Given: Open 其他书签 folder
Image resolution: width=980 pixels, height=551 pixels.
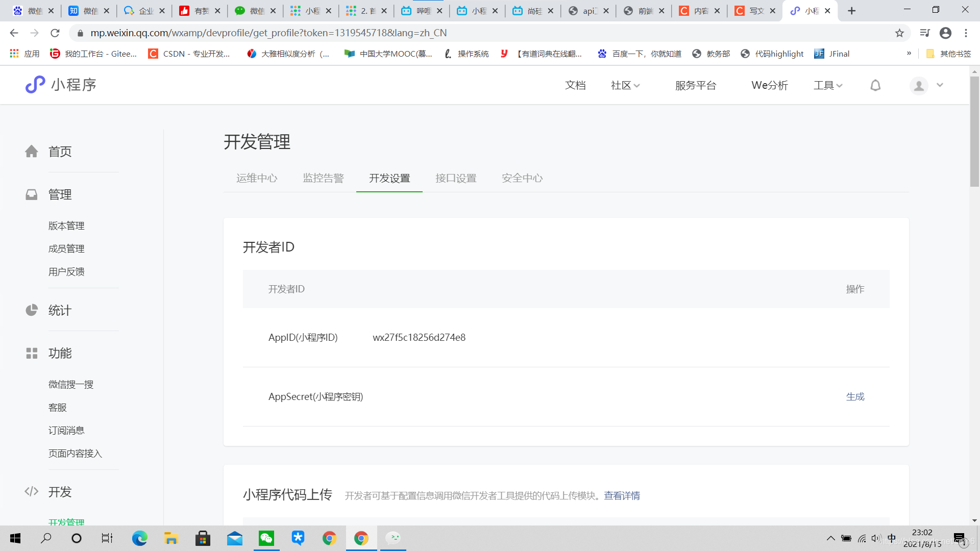Looking at the screenshot, I should coord(948,54).
